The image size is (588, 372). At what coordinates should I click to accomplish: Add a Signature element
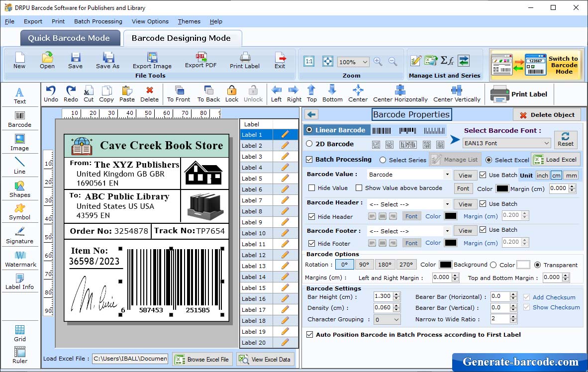click(19, 236)
